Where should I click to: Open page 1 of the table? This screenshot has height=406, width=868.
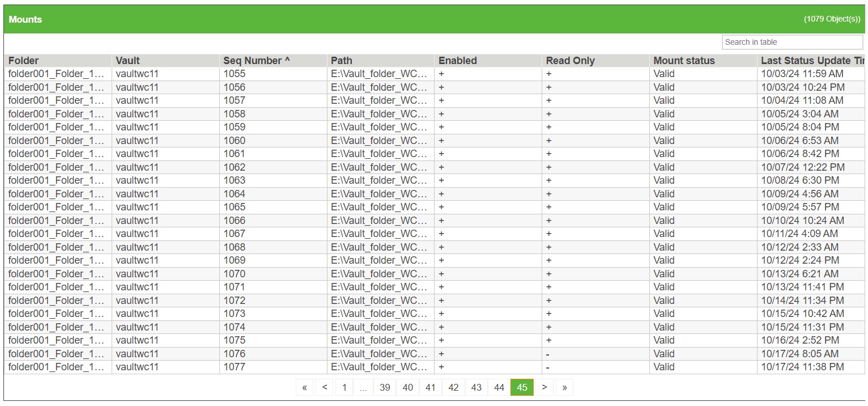click(344, 387)
